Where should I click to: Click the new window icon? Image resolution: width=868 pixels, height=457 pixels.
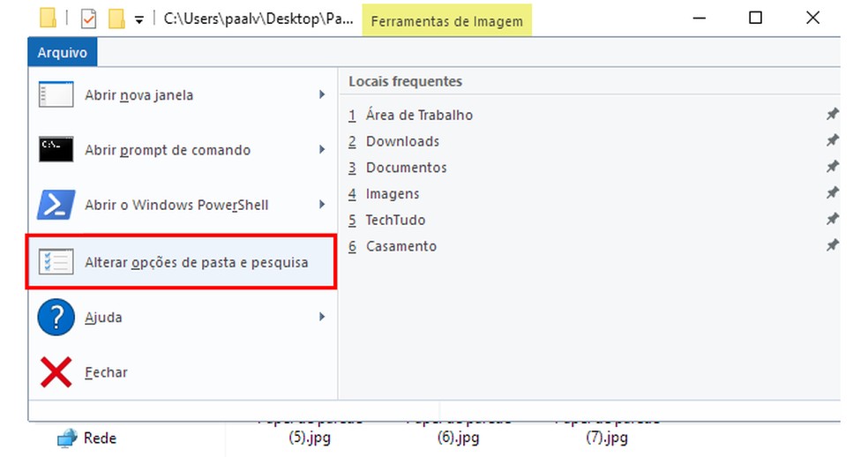pyautogui.click(x=56, y=94)
